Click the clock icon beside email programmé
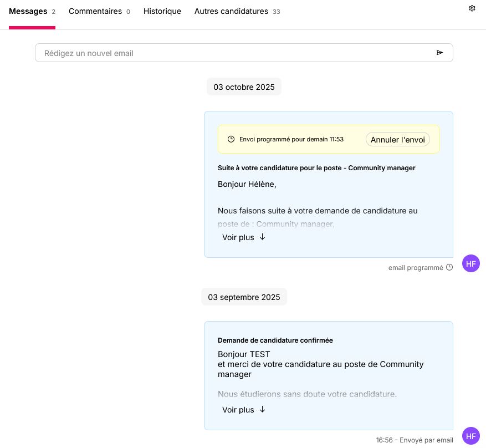 pos(449,267)
